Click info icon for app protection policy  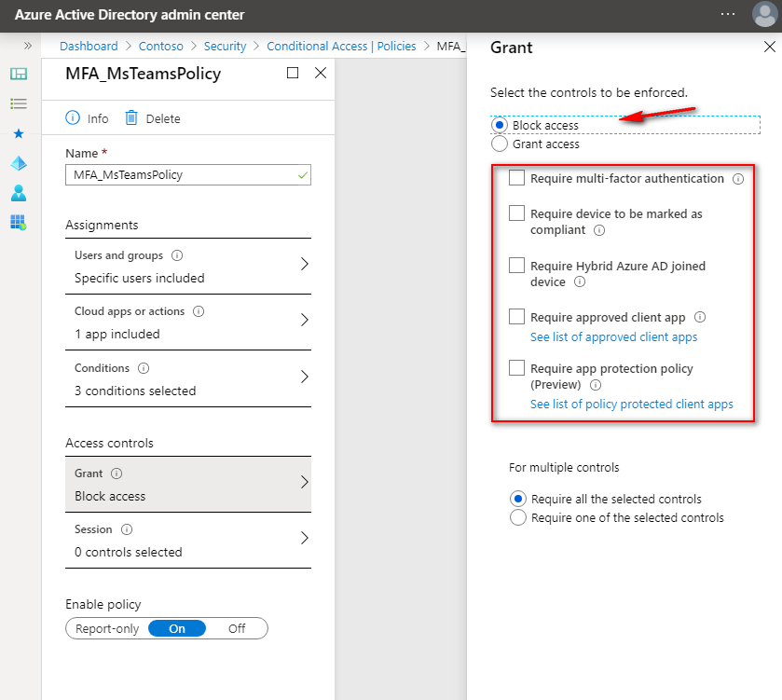point(596,385)
